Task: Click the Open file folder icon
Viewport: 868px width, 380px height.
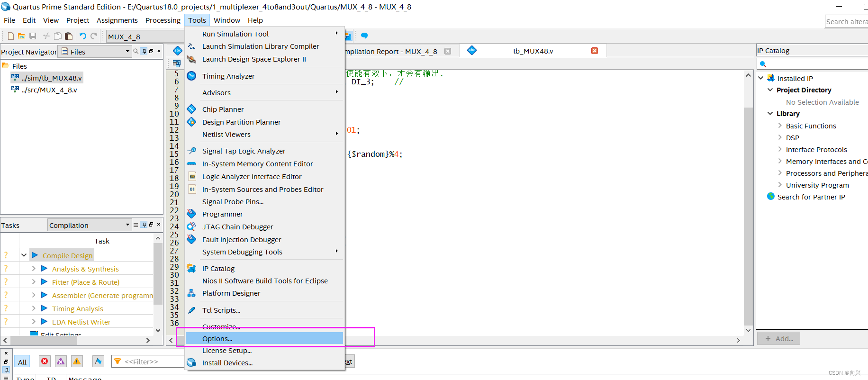Action: tap(21, 36)
